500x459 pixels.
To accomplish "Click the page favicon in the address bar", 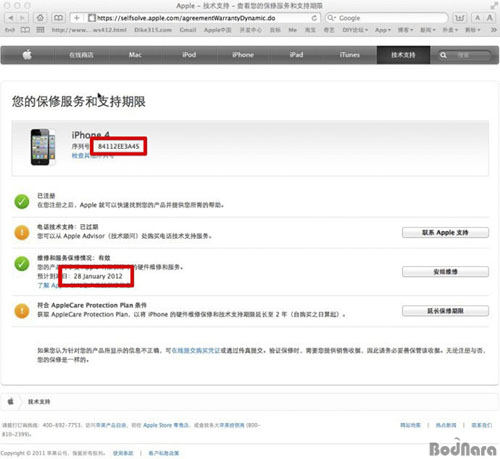I will tap(92, 18).
